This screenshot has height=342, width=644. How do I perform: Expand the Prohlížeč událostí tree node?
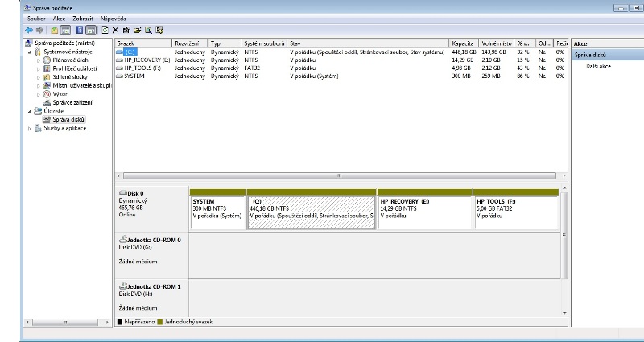coord(39,68)
